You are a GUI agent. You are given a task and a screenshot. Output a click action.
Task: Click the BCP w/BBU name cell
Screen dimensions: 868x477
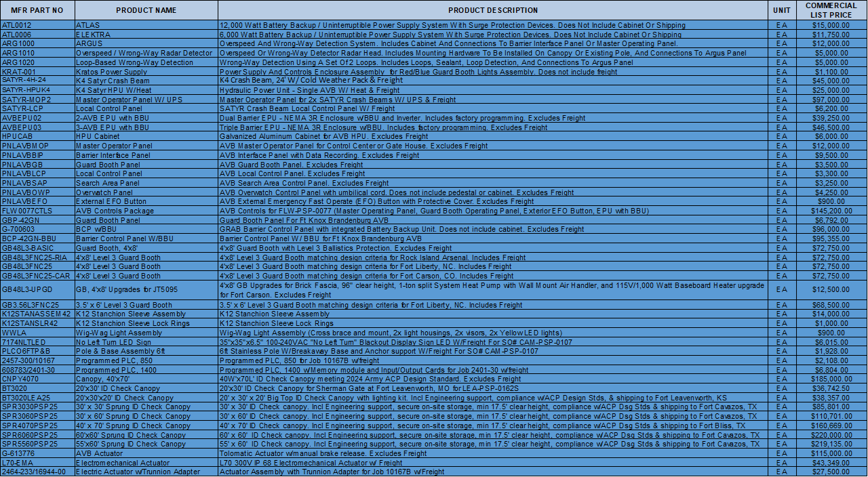[146, 230]
